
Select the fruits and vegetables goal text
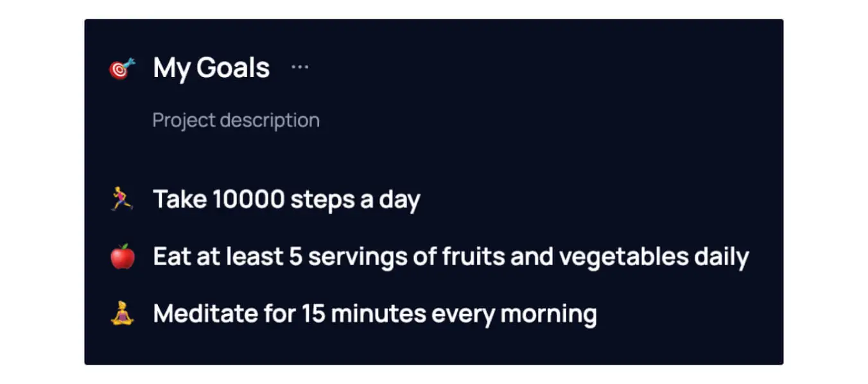[x=451, y=256]
